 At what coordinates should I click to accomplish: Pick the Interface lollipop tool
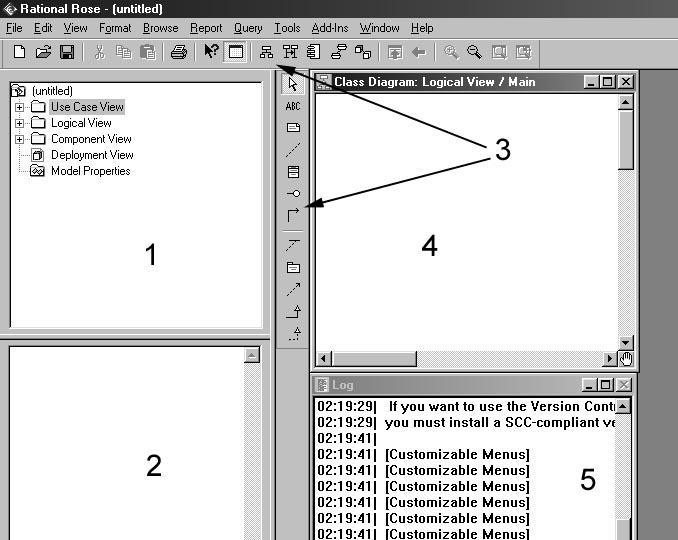[293, 194]
